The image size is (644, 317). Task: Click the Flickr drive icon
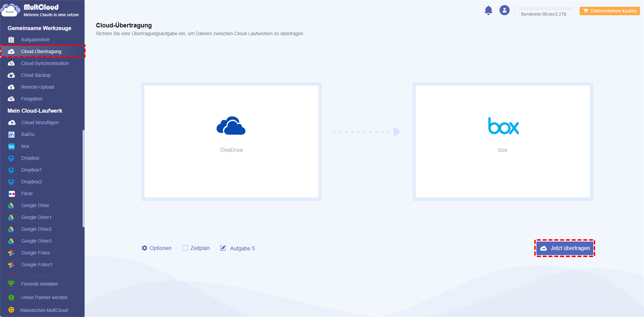point(11,194)
